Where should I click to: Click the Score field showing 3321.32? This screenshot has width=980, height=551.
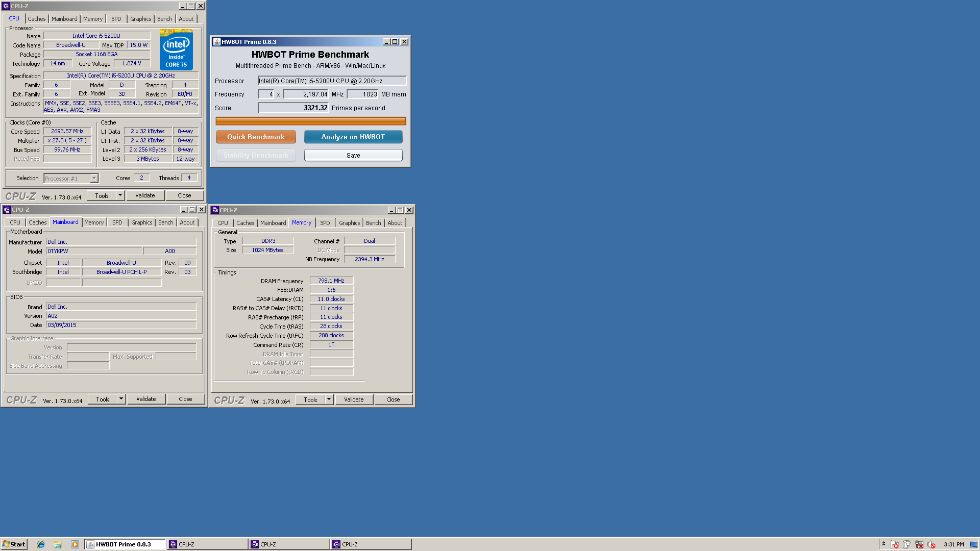pyautogui.click(x=293, y=108)
